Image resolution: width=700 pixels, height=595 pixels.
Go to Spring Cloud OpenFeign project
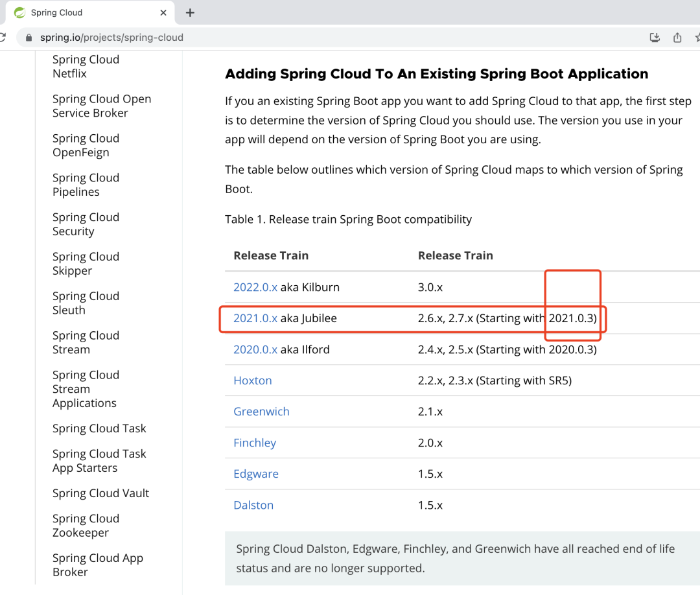(86, 145)
